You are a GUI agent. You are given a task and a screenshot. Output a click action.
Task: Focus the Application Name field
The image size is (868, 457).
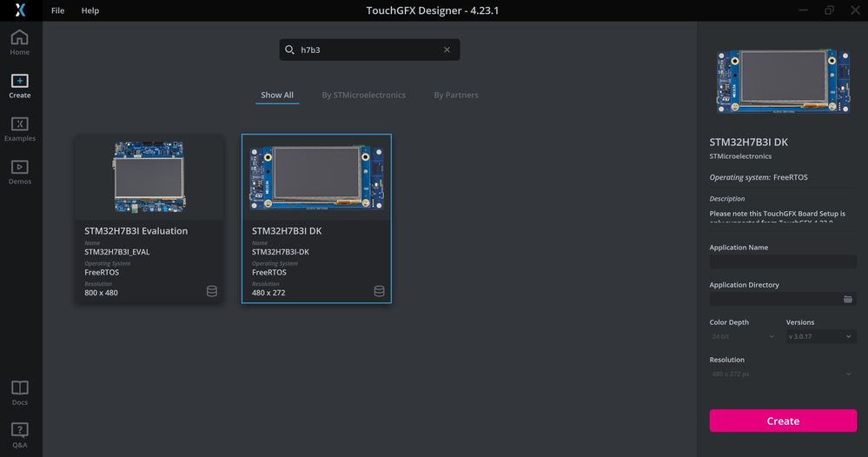pos(783,262)
